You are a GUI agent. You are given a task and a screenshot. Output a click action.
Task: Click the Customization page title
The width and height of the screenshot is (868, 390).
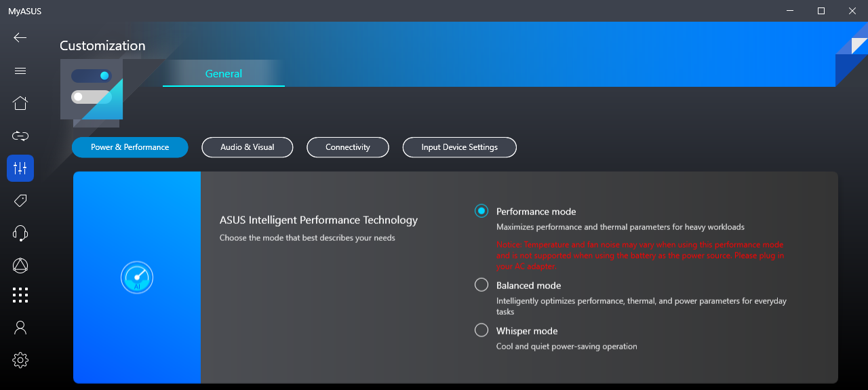102,45
